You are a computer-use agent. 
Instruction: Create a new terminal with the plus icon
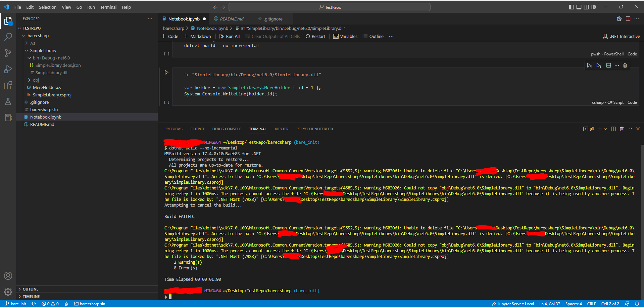600,129
